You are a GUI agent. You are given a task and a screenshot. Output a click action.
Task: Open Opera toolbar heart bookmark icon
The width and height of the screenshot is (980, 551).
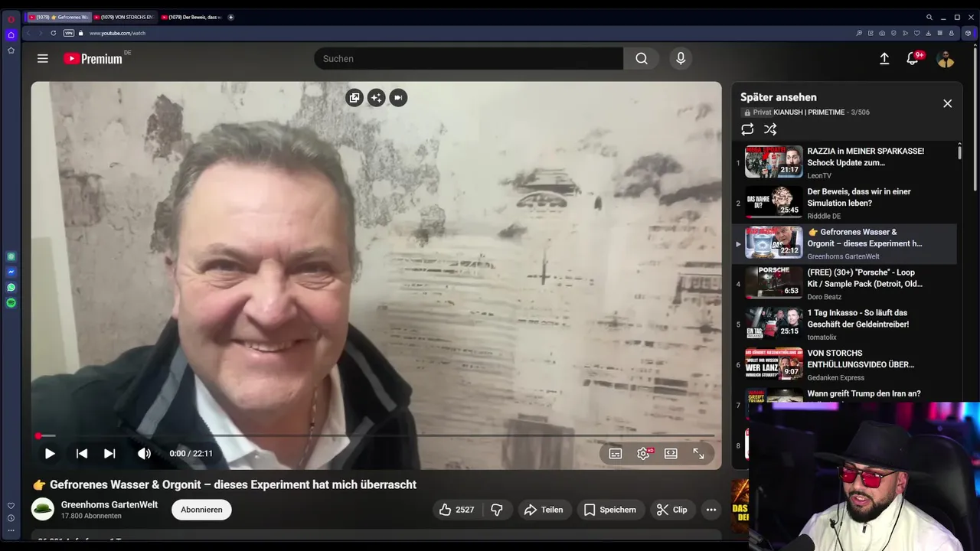click(x=916, y=33)
